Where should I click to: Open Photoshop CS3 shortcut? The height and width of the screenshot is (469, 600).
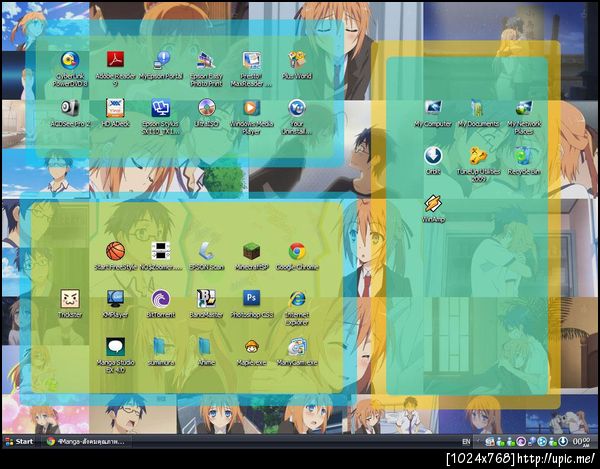[x=251, y=298]
